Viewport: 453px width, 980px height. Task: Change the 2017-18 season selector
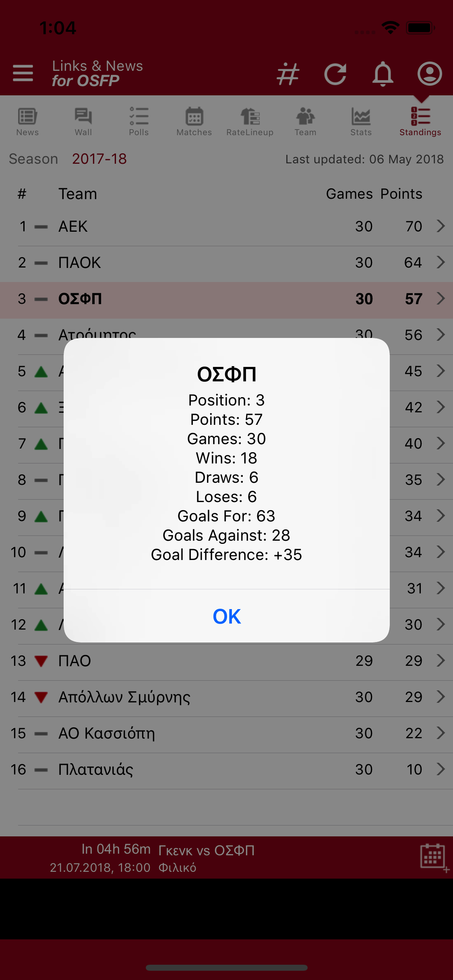pyautogui.click(x=99, y=159)
